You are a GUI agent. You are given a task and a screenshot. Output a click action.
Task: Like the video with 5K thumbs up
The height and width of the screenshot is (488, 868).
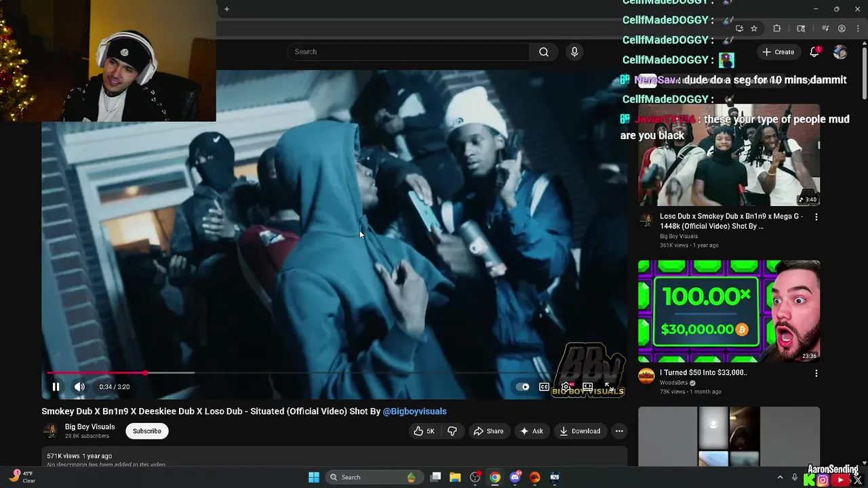point(425,431)
